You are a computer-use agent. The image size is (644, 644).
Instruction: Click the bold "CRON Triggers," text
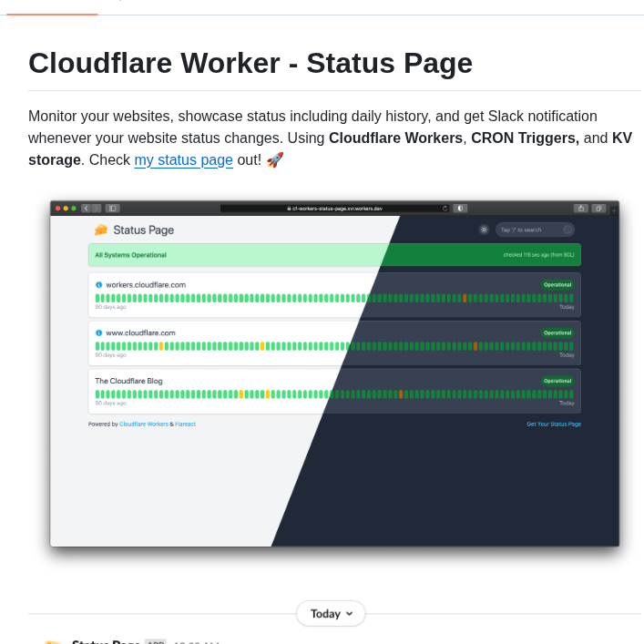click(525, 138)
